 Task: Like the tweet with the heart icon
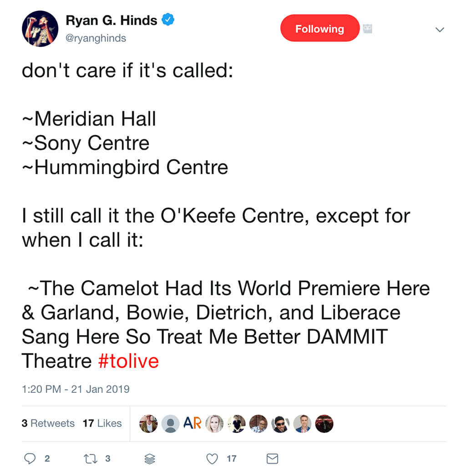point(212,459)
